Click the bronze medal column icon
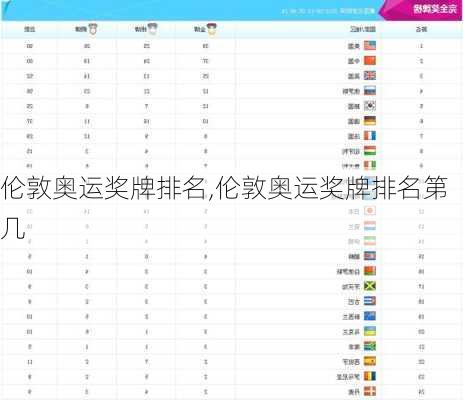 tap(93, 29)
